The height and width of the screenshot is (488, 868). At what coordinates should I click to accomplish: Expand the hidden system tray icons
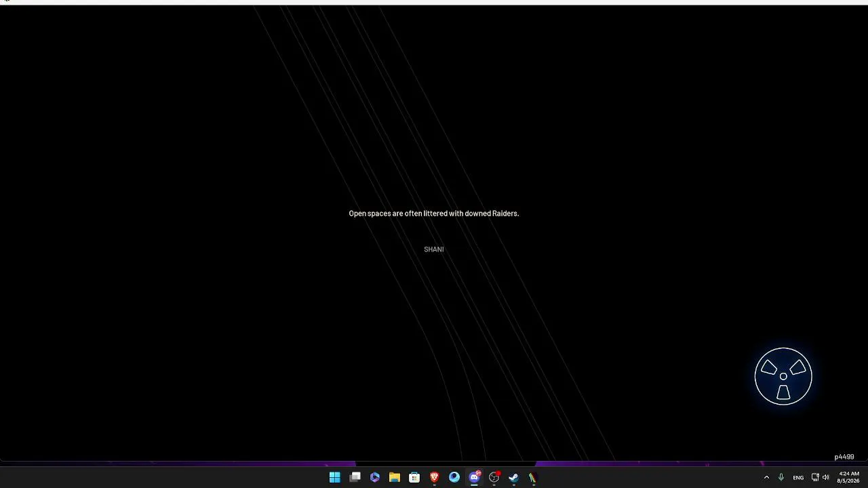[767, 477]
